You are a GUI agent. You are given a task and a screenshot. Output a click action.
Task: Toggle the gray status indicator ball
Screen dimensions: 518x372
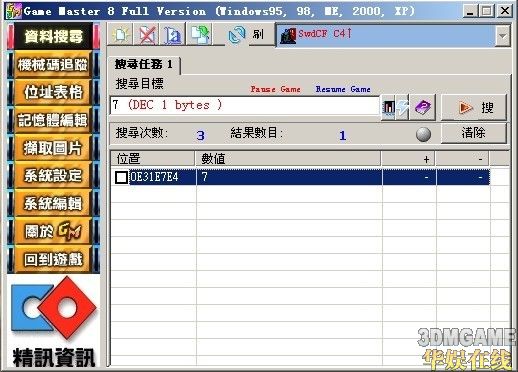click(423, 135)
